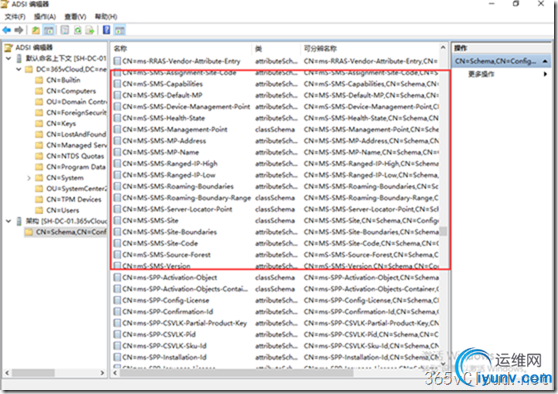Viewport: 558px width, 394px height.
Task: Click the list scrollbar down arrow
Action: 443,364
